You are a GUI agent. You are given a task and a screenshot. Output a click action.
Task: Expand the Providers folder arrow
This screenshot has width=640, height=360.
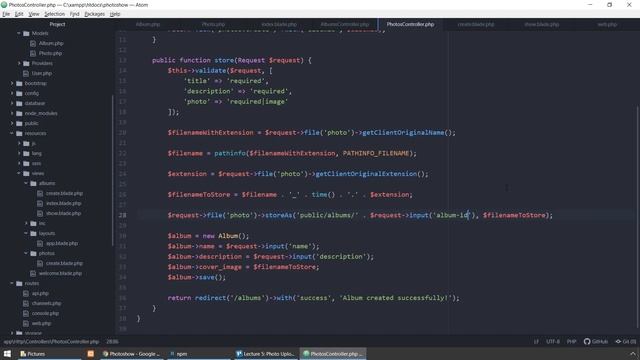(19, 63)
